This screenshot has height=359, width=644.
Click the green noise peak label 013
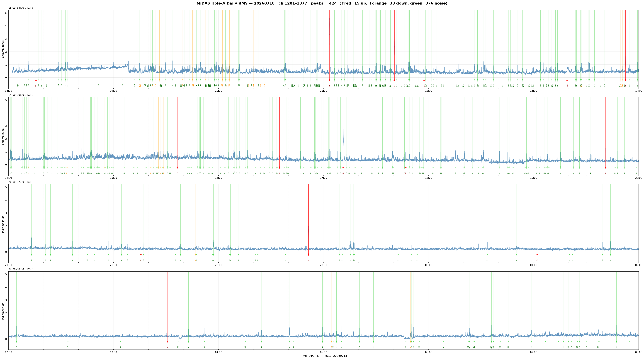coord(99,86)
